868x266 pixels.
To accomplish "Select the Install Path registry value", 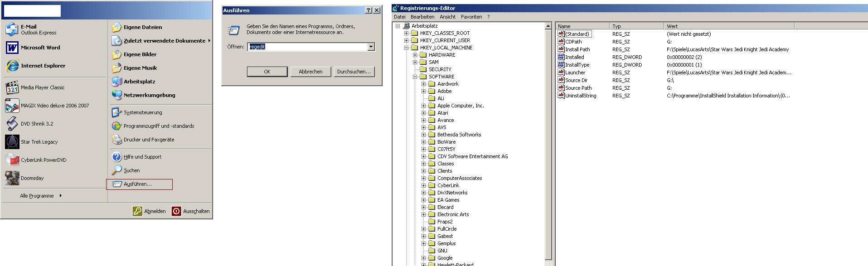I will tap(577, 49).
